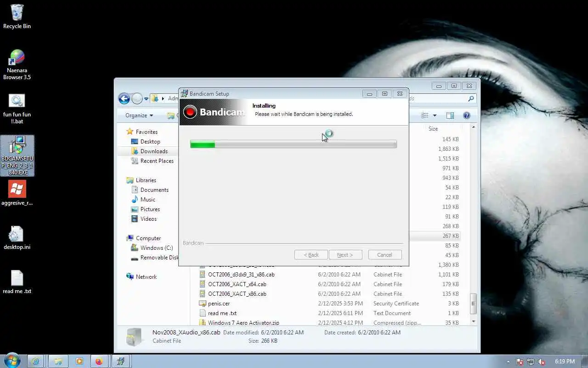
Task: Click the Bandicam installation progress bar
Action: [294, 144]
